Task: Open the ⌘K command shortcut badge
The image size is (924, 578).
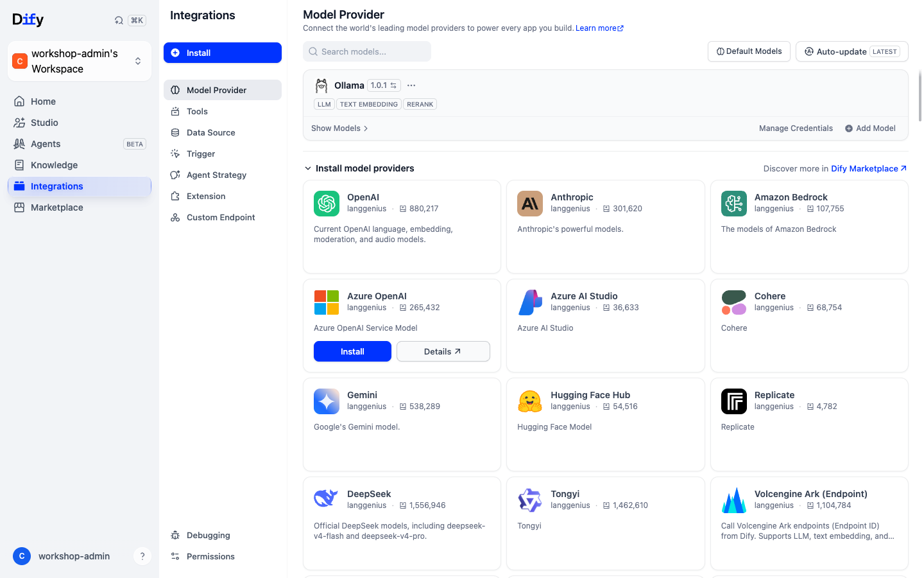Action: [x=137, y=21]
